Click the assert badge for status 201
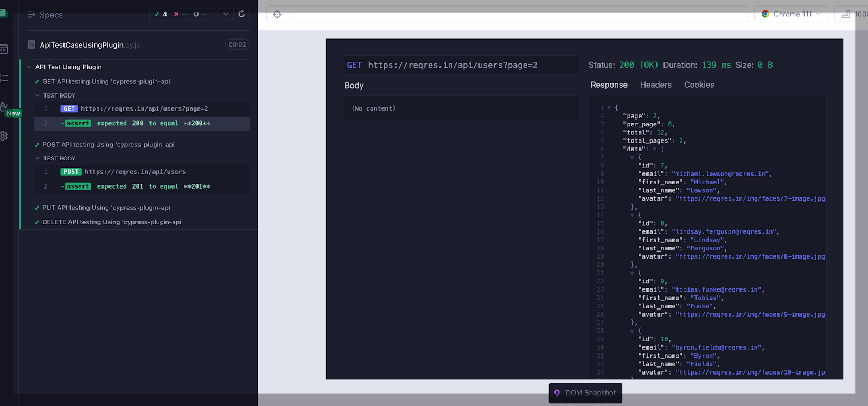 (x=78, y=186)
